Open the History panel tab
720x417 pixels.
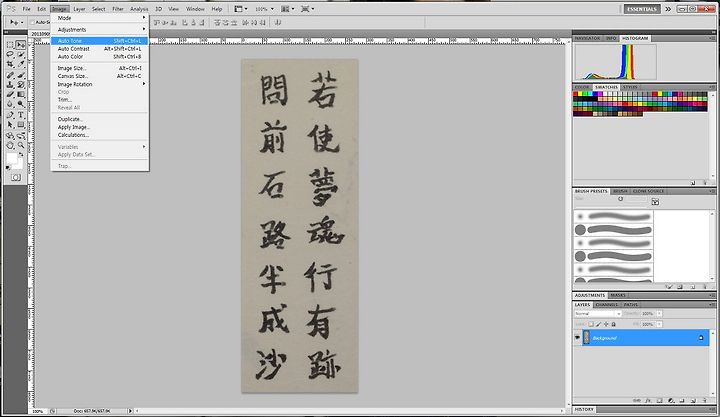coord(584,409)
